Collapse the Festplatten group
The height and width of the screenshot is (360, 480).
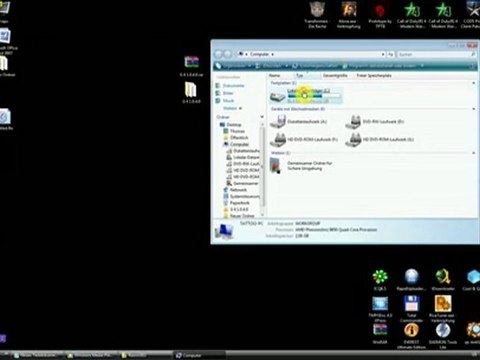click(x=474, y=83)
